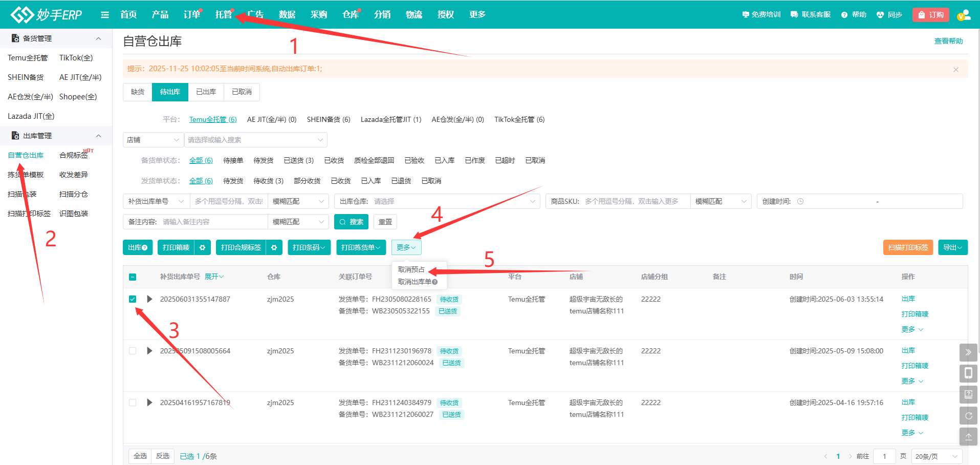Open the 查看帮助 link
Screen dimensions: 980x465
[x=948, y=41]
